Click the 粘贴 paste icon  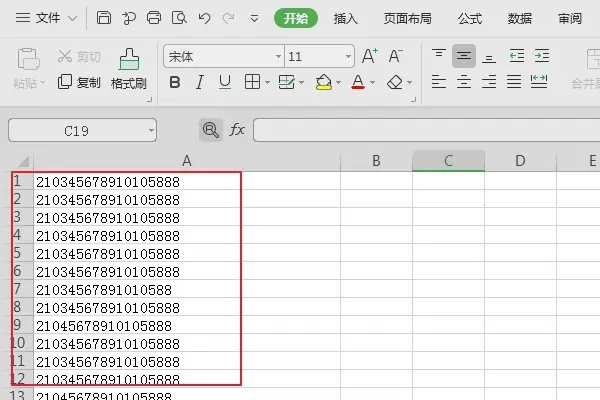(28, 59)
